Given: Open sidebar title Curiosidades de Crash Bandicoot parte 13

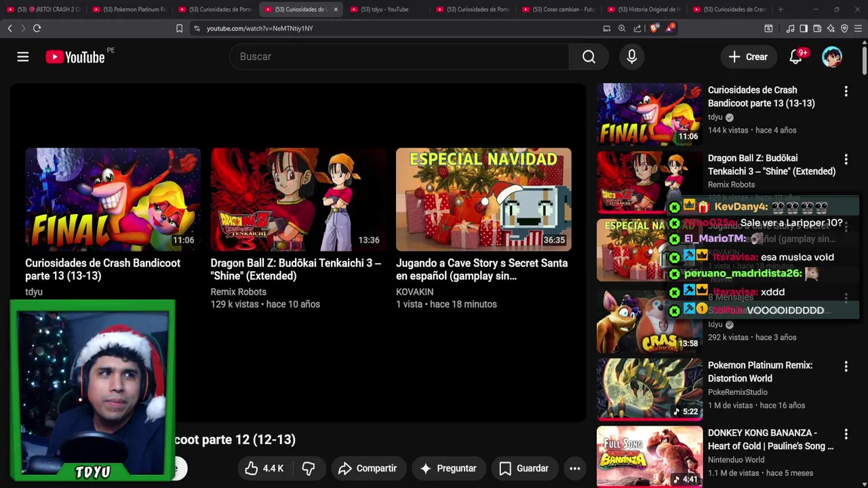Looking at the screenshot, I should [x=762, y=96].
